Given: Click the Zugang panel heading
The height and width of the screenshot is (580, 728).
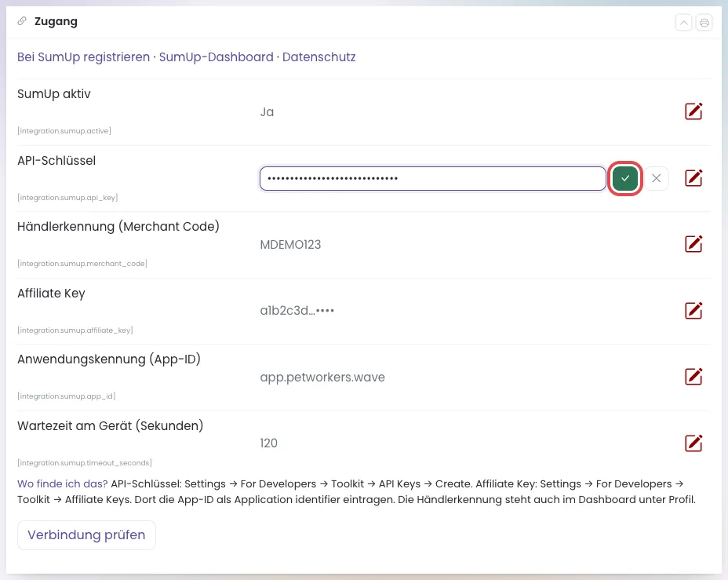Looking at the screenshot, I should click(x=56, y=21).
